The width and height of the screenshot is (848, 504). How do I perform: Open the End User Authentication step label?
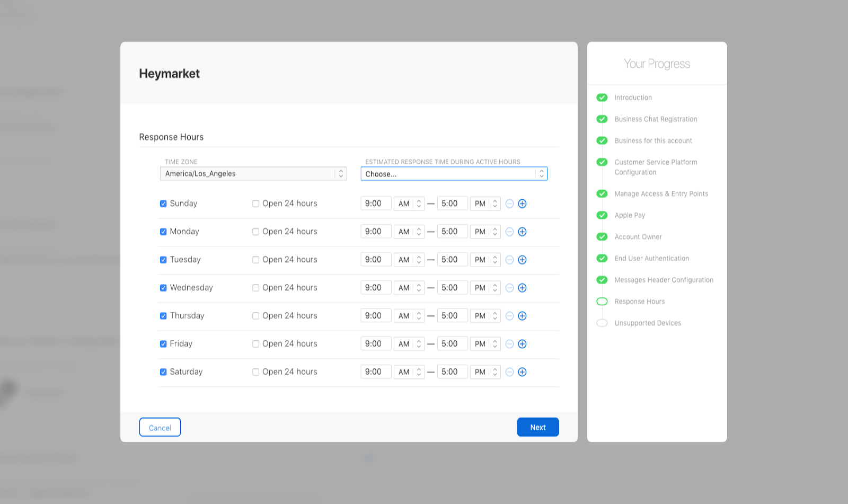pyautogui.click(x=652, y=258)
